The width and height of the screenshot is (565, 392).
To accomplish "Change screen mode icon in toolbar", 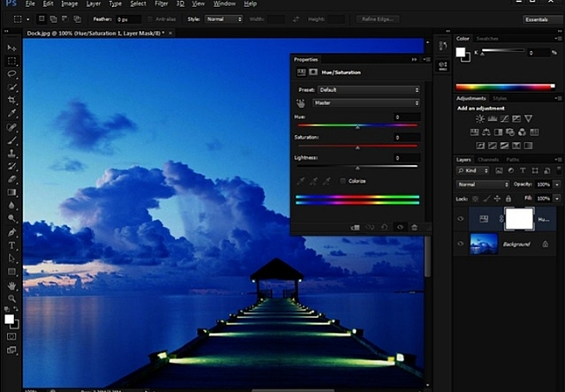I will click(11, 350).
